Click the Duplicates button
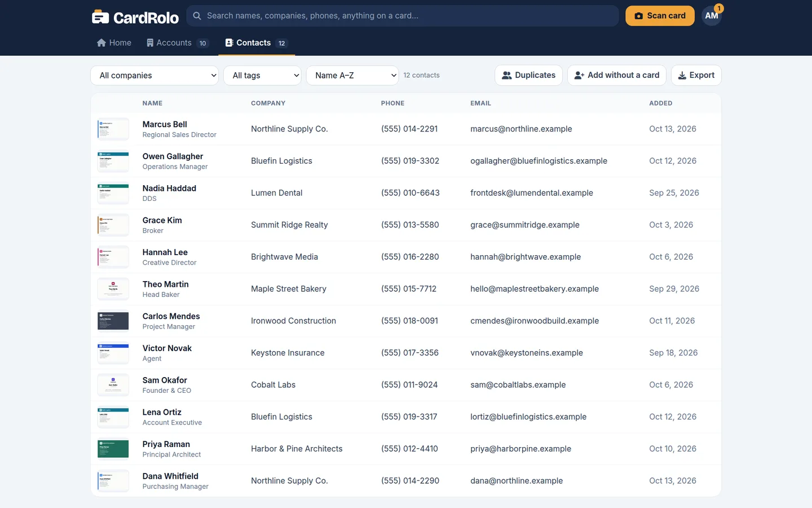812x508 pixels. point(528,75)
